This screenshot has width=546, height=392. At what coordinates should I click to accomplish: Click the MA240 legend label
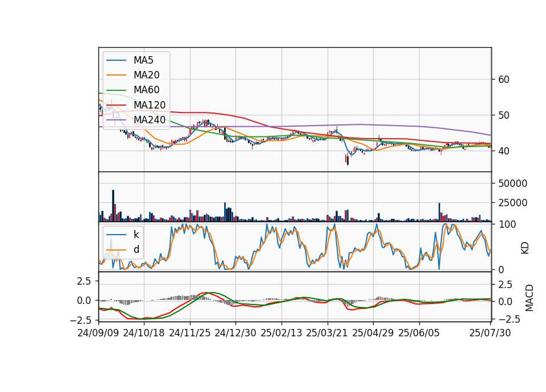coord(150,120)
